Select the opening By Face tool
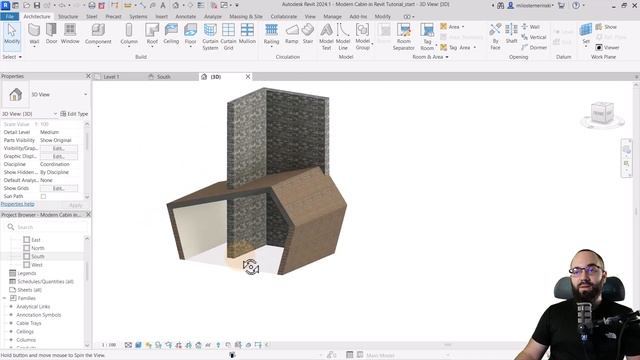The image size is (640, 360). [x=495, y=37]
